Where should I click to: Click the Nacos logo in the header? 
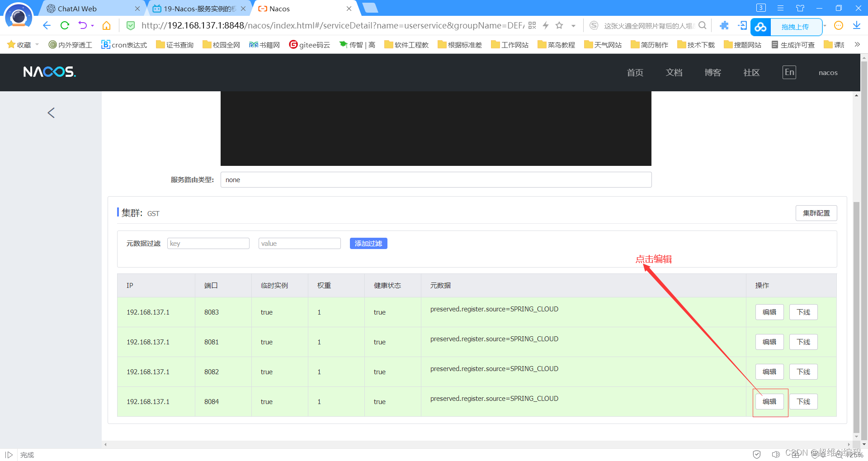50,72
